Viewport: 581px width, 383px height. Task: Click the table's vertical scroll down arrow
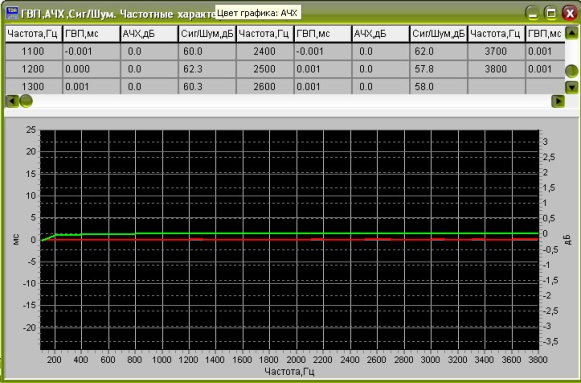pos(572,87)
